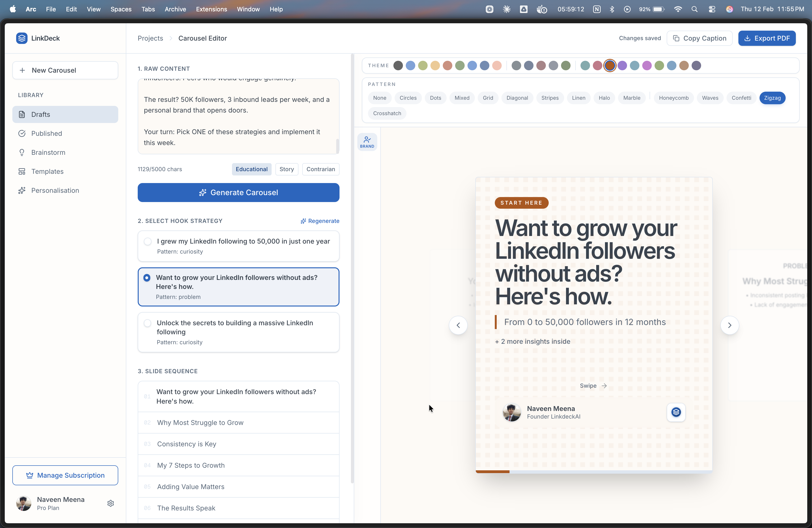Open account settings gear next to Naveen Meena
The image size is (812, 528).
(111, 503)
